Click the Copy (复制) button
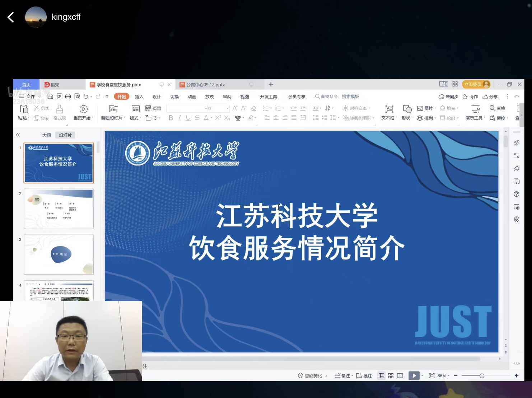Image resolution: width=532 pixels, height=398 pixels. click(x=42, y=118)
